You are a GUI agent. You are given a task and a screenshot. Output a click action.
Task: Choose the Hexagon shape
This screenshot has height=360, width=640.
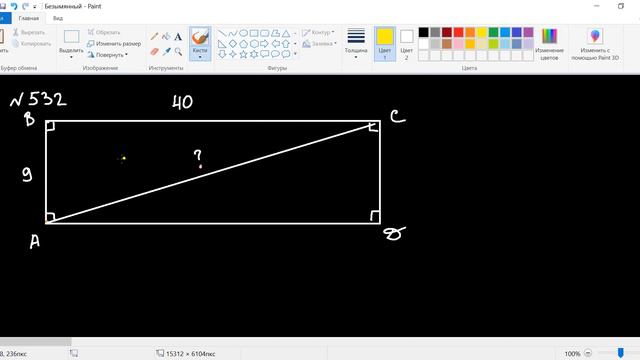pyautogui.click(x=254, y=44)
